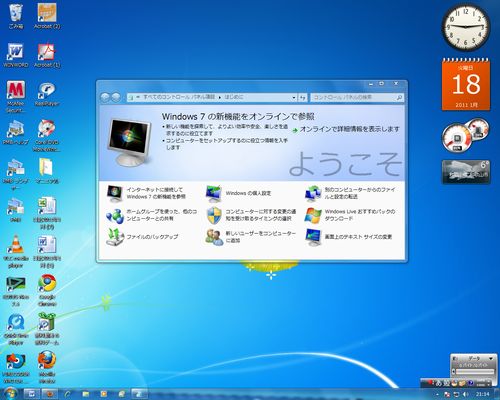Refresh the control panel address bar
The width and height of the screenshot is (500, 400).
[302, 98]
